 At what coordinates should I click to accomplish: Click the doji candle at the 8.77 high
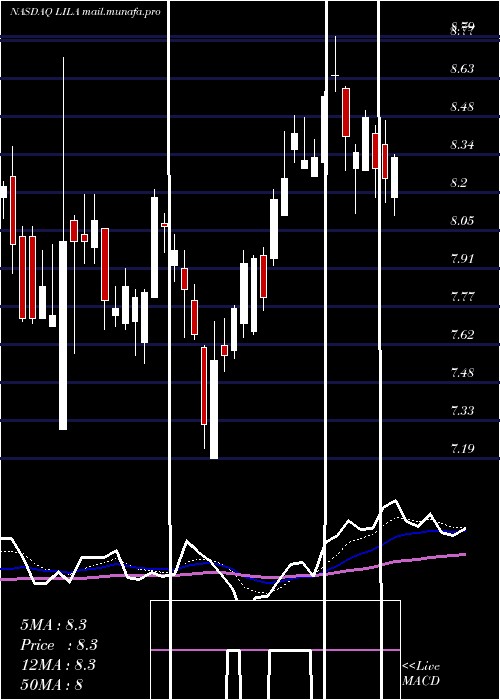[335, 64]
